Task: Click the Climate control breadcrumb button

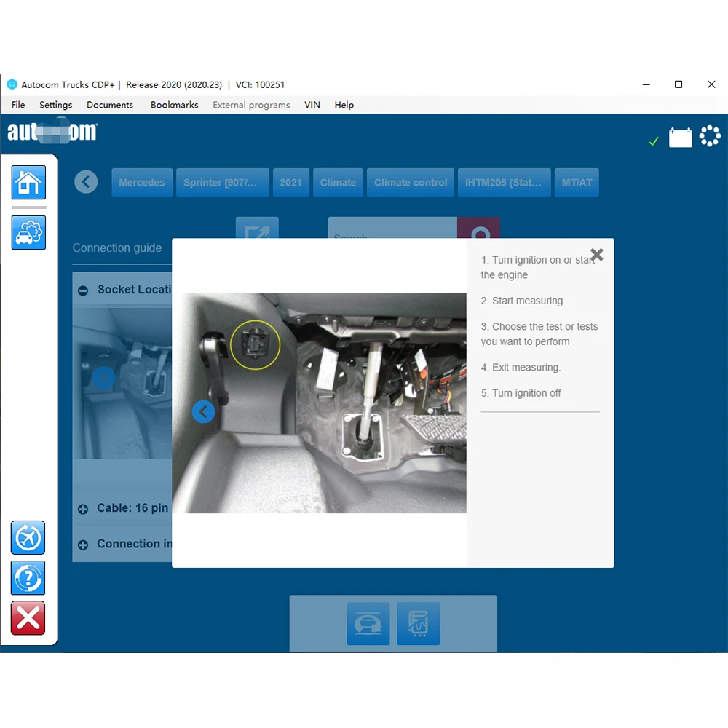Action: pos(411,183)
